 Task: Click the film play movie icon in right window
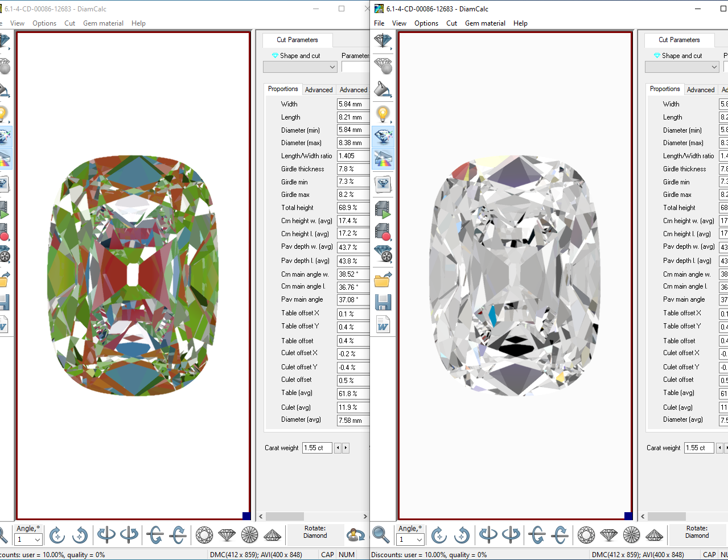click(383, 210)
